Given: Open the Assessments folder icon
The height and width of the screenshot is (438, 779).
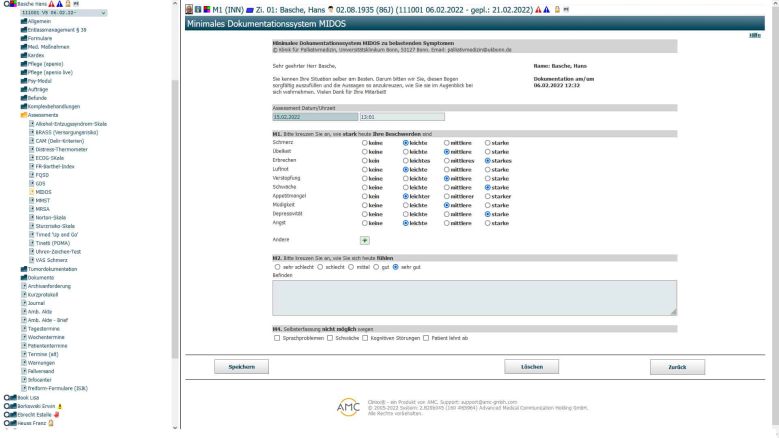Looking at the screenshot, I should 25,115.
